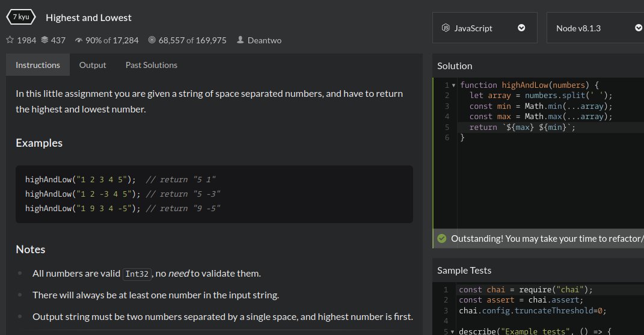644x335 pixels.
Task: Switch to the Instructions tab
Action: click(x=38, y=65)
